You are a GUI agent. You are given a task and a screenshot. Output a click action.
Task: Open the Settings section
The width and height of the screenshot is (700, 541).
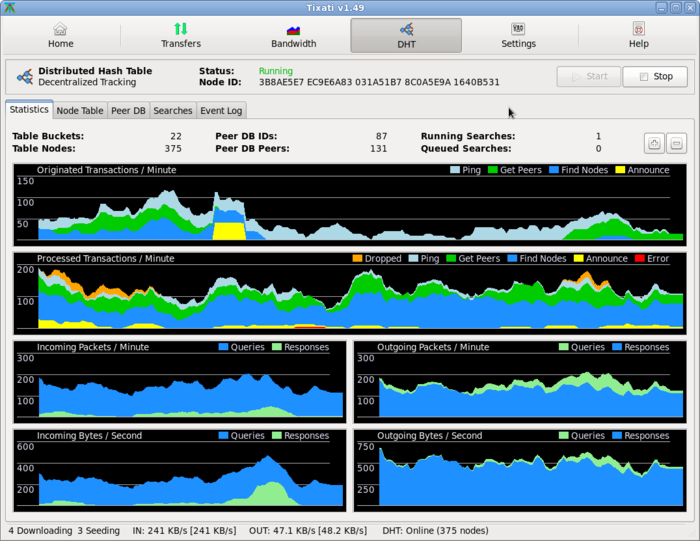[x=518, y=36]
